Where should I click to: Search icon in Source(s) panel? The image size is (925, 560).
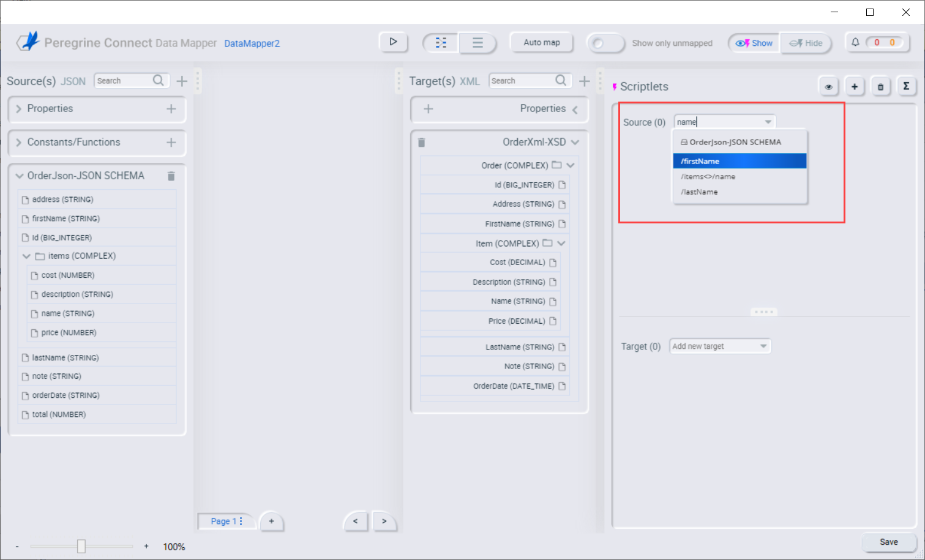click(x=159, y=80)
